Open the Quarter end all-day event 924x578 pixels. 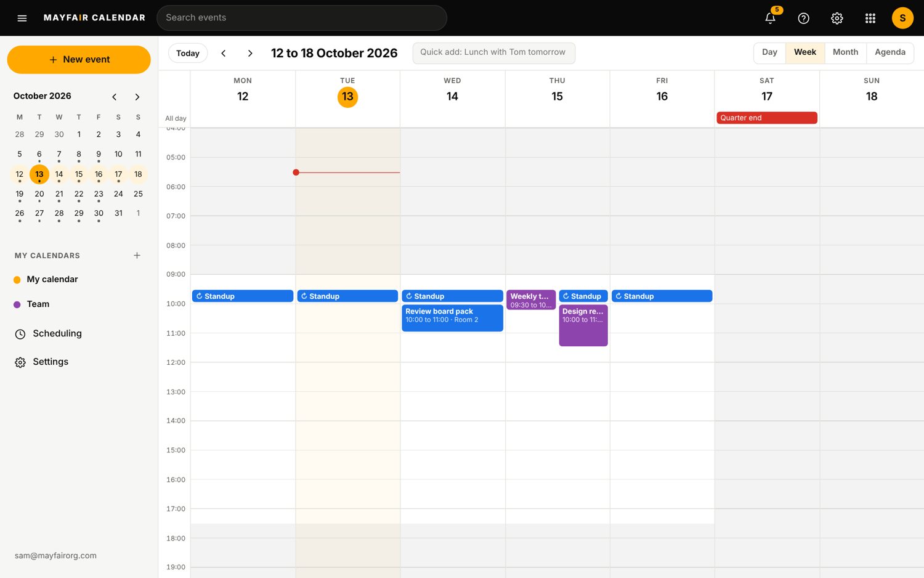767,118
